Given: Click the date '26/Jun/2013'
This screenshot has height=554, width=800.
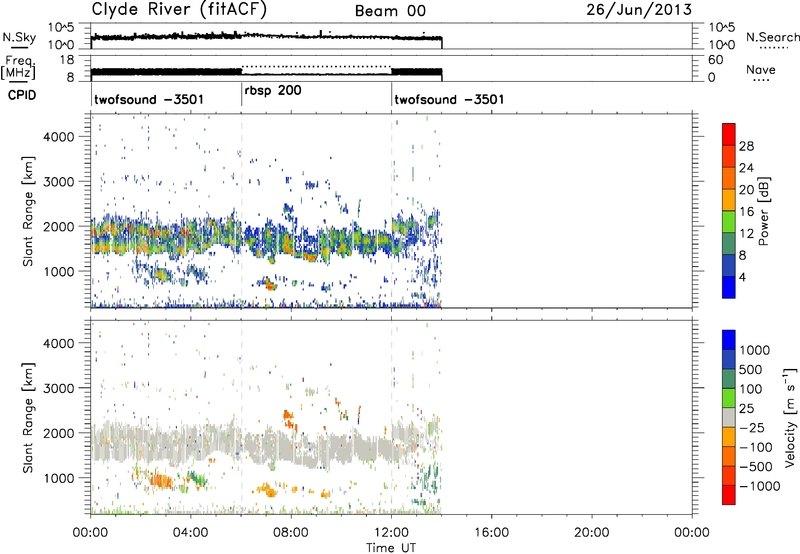Looking at the screenshot, I should click(x=639, y=10).
